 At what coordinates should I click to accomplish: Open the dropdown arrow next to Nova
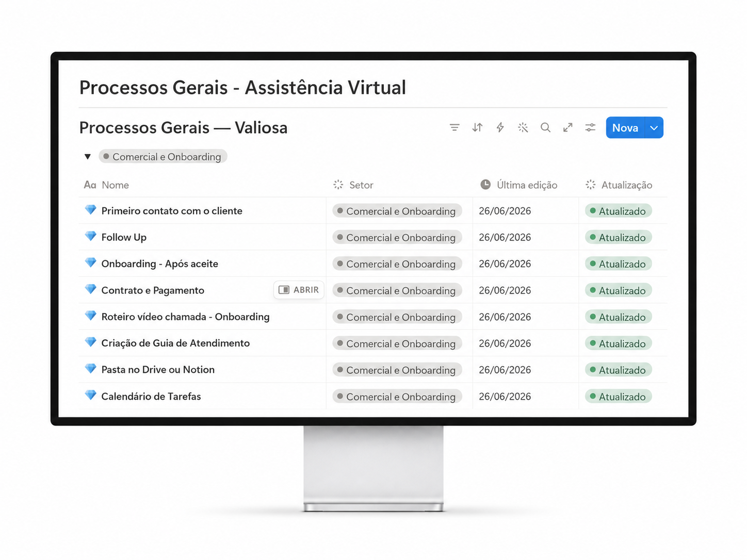(x=654, y=128)
